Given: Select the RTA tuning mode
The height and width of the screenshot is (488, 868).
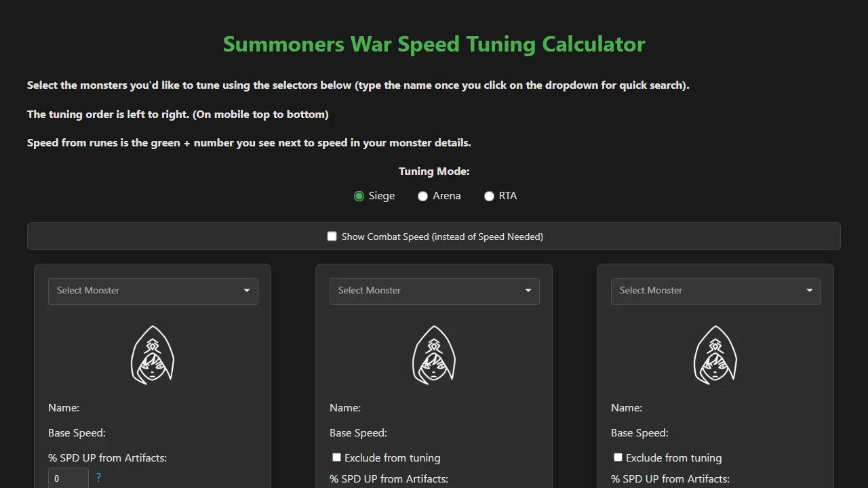Looking at the screenshot, I should [x=489, y=196].
